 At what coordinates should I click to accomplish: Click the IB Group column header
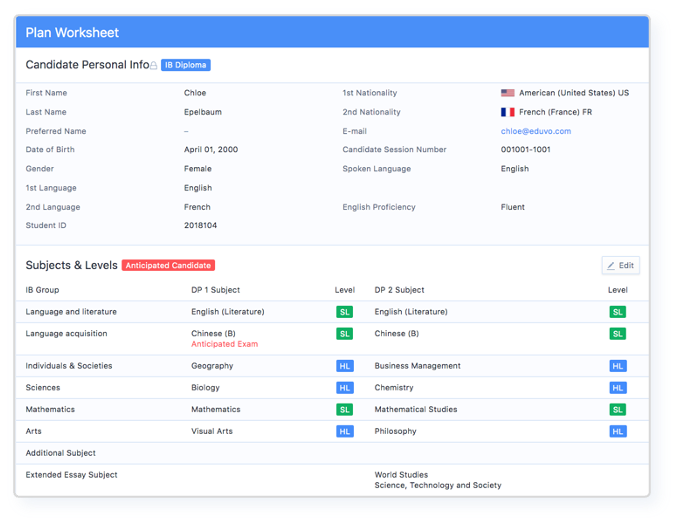pos(42,290)
